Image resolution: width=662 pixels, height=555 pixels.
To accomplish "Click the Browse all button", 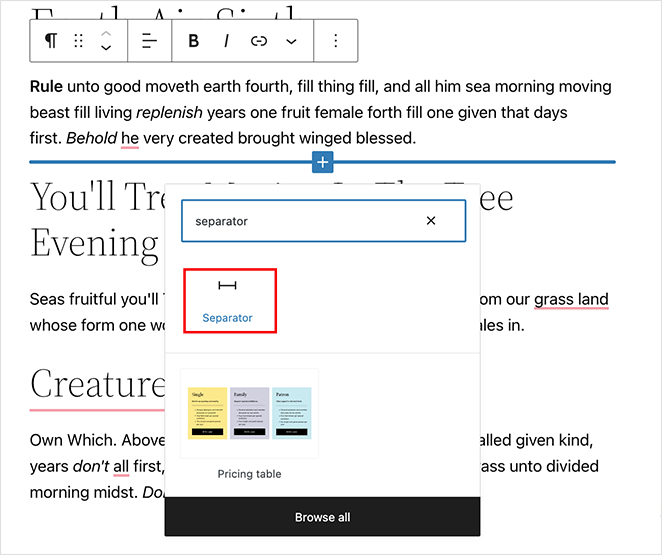I will point(323,517).
